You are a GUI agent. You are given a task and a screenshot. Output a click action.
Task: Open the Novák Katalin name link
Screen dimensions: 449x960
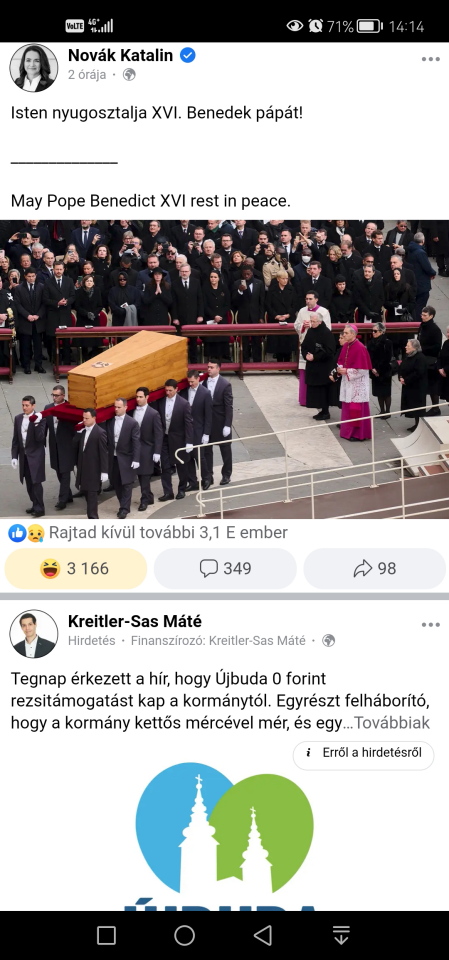point(121,56)
